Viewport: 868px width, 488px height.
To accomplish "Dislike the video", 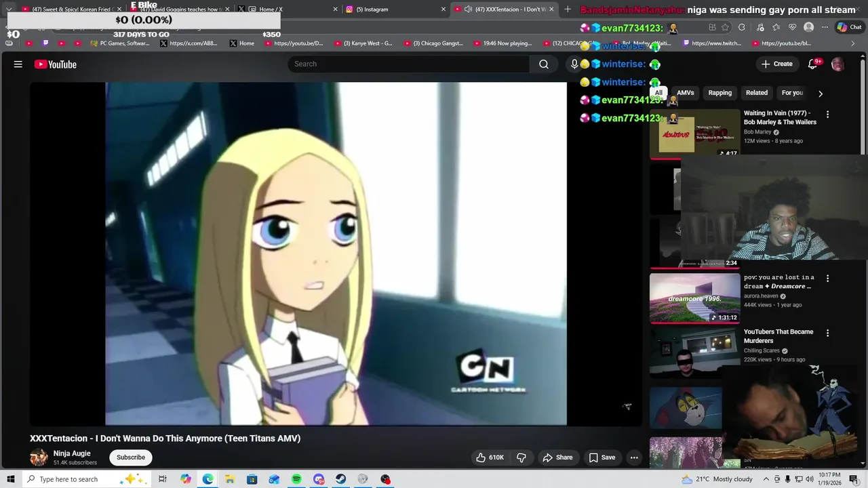I will pos(521,457).
